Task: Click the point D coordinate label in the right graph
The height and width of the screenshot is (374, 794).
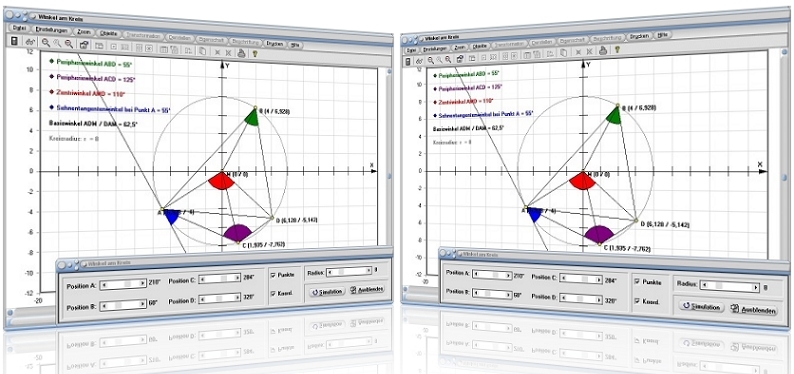Action: click(666, 224)
